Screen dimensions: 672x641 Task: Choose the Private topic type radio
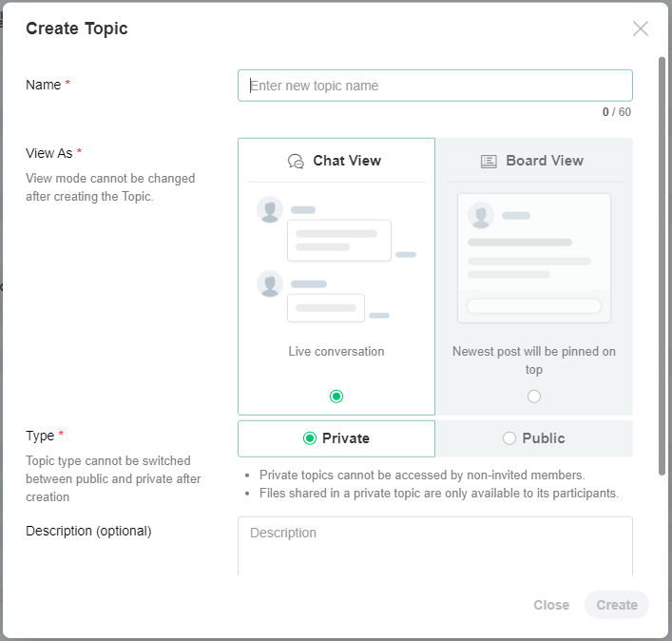pos(310,438)
